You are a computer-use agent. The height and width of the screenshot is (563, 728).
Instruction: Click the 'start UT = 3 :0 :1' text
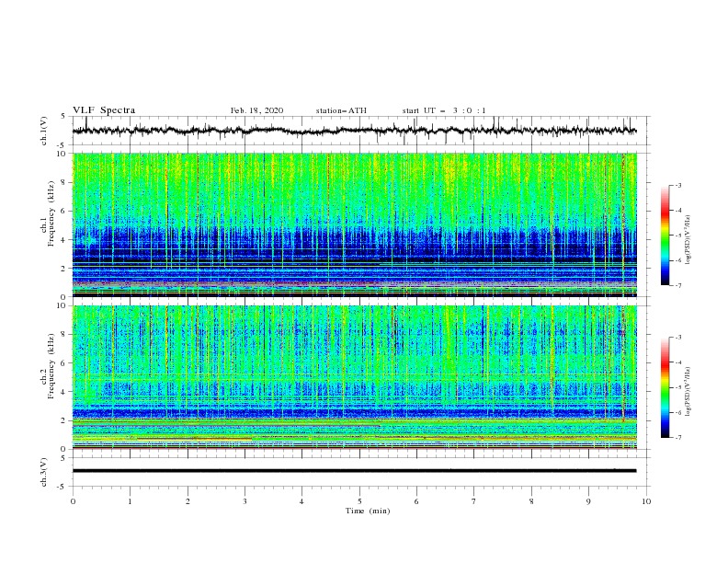click(x=444, y=110)
